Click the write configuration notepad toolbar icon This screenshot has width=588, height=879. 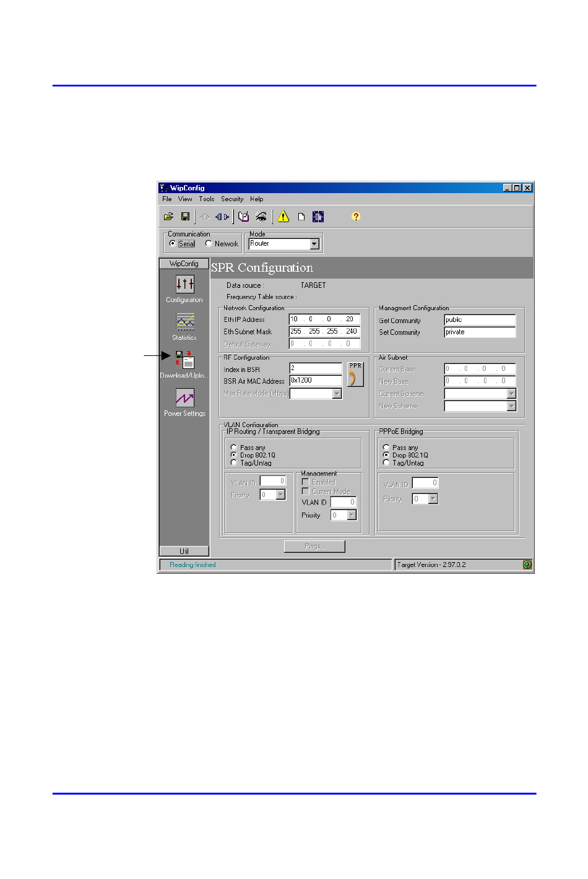[x=244, y=217]
